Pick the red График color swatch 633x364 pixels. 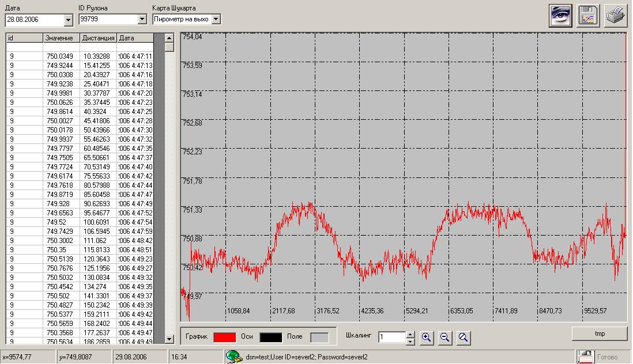225,338
